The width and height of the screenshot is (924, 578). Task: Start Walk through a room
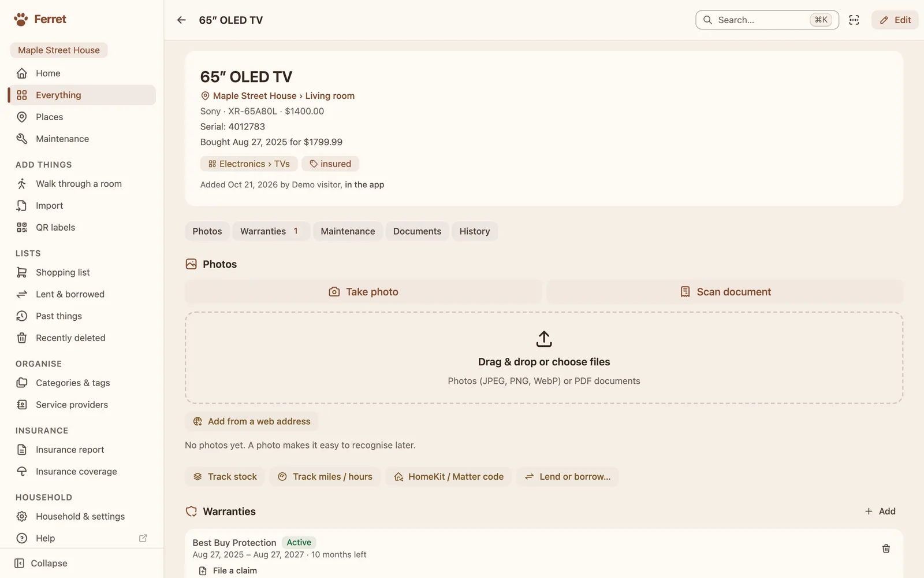(82, 184)
